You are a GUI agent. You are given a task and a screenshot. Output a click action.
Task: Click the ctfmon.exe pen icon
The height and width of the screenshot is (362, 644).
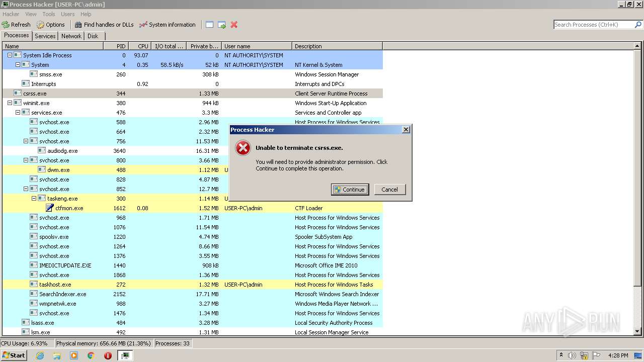(x=49, y=208)
